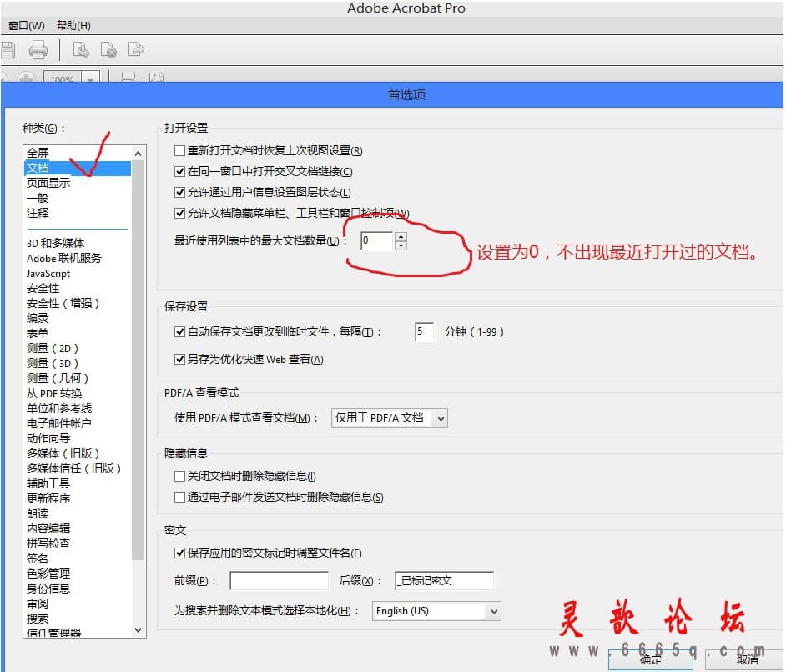Click the category list scroll down arrow
786x672 pixels.
click(139, 630)
